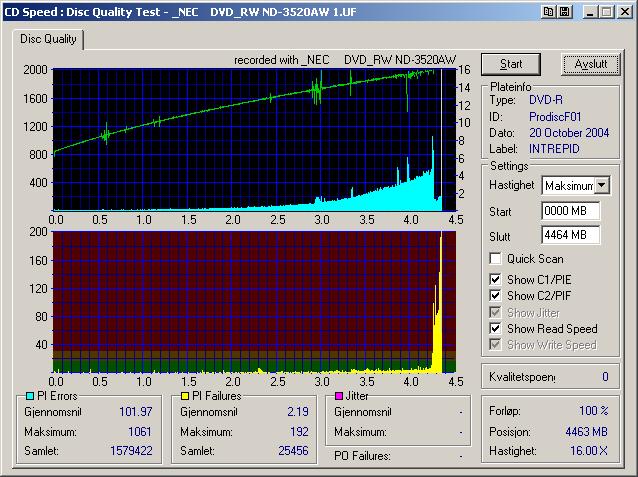Click the PO Failures label
638x477 pixels.
coord(362,456)
